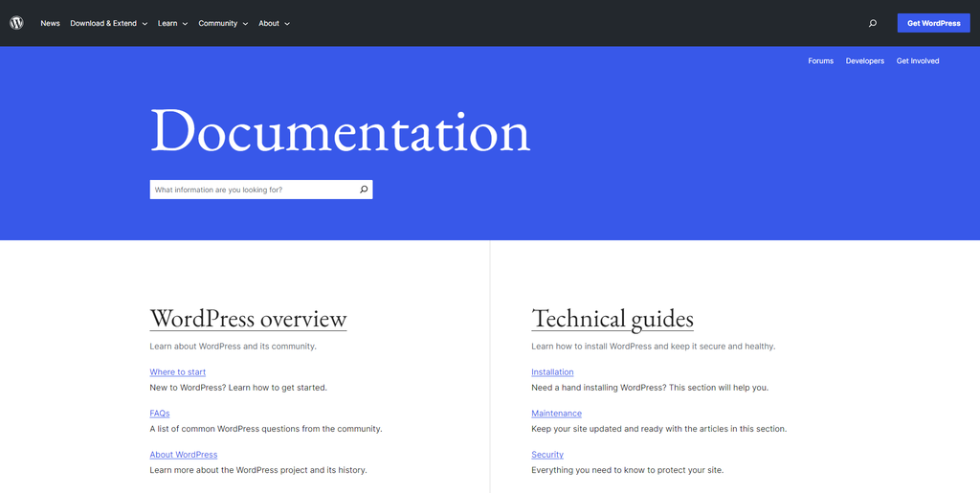Open the Security guide link

pyautogui.click(x=546, y=455)
